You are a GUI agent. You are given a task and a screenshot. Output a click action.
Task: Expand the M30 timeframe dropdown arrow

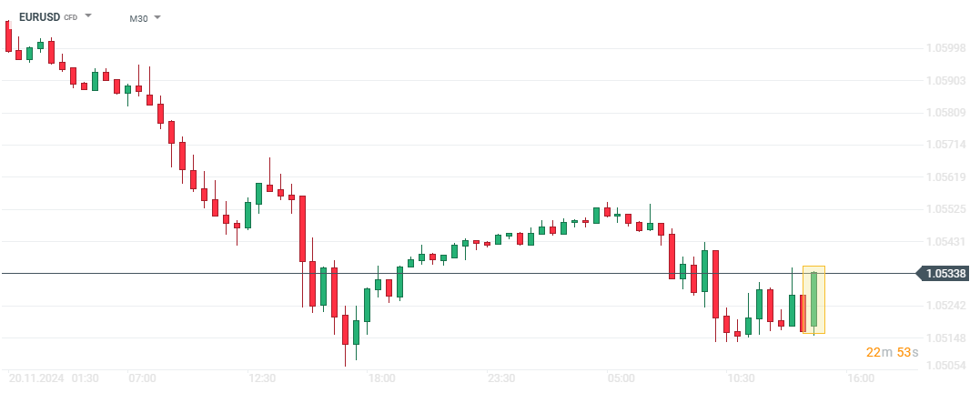tap(157, 17)
